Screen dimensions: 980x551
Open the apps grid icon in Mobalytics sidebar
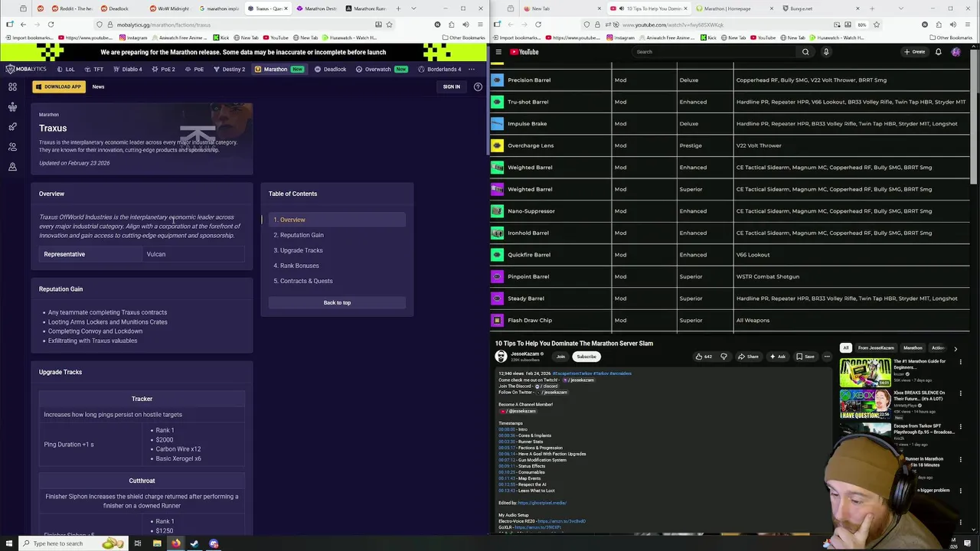coord(12,87)
